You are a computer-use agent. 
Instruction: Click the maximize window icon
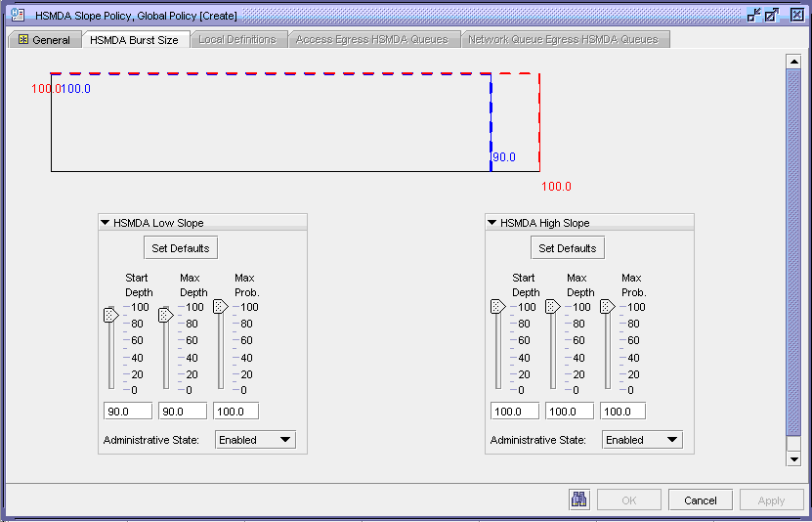[x=772, y=15]
